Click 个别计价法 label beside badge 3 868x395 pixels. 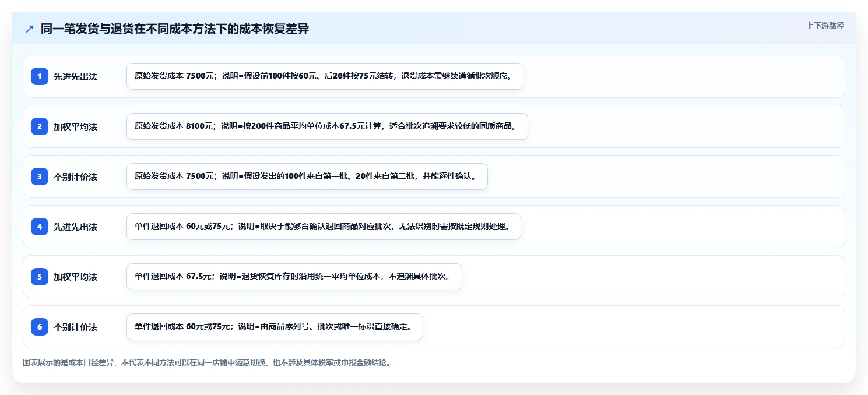[75, 177]
